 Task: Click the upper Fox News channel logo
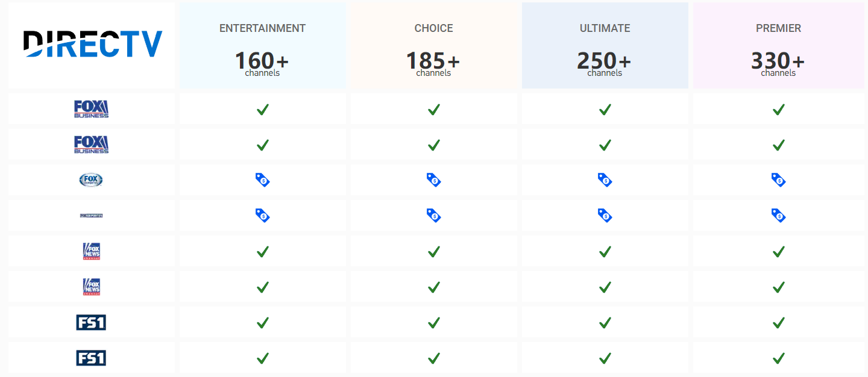(92, 251)
